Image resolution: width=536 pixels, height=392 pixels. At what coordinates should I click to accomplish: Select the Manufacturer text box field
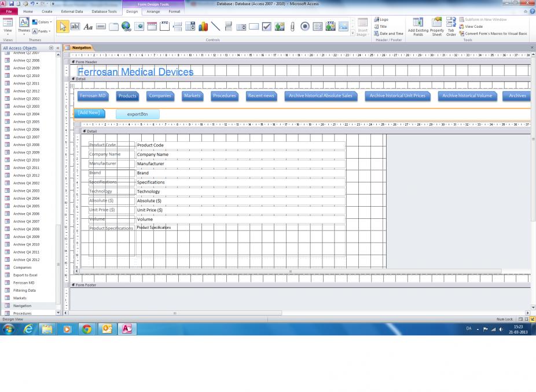click(240, 163)
